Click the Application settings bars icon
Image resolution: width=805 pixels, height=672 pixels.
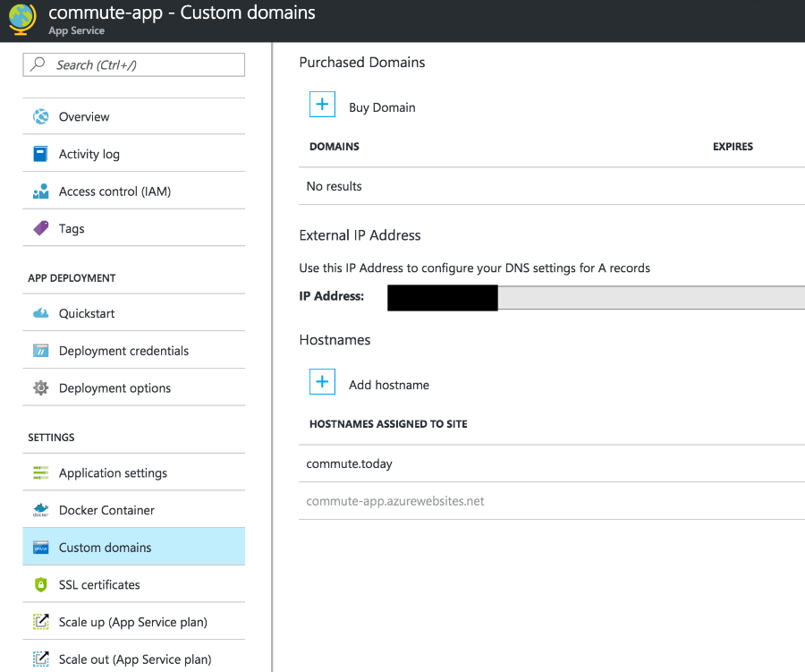pyautogui.click(x=40, y=472)
